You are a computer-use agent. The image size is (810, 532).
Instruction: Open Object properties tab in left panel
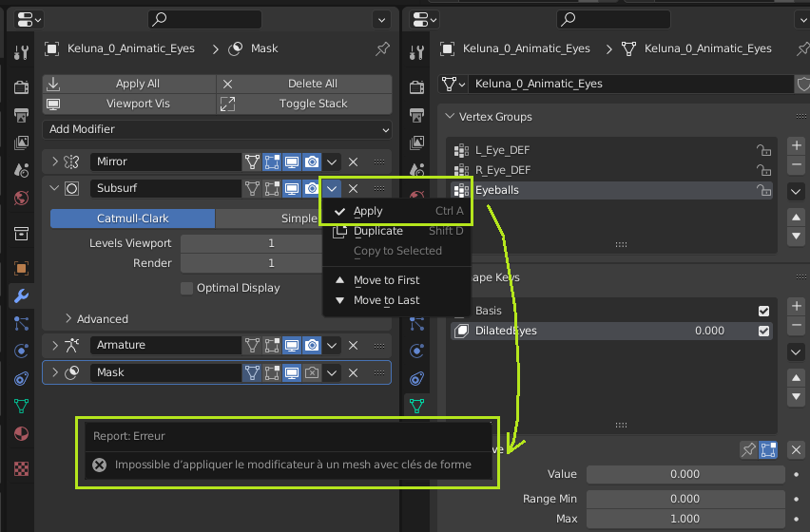(21, 268)
